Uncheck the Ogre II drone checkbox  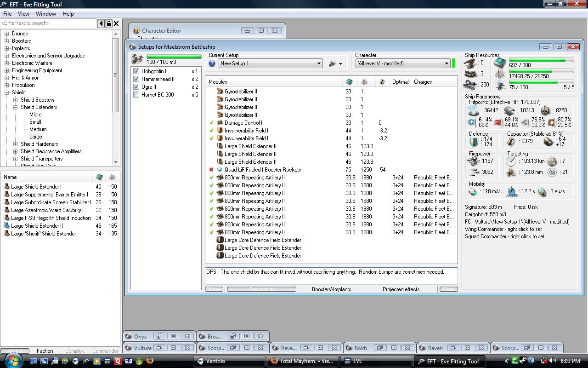pos(136,87)
